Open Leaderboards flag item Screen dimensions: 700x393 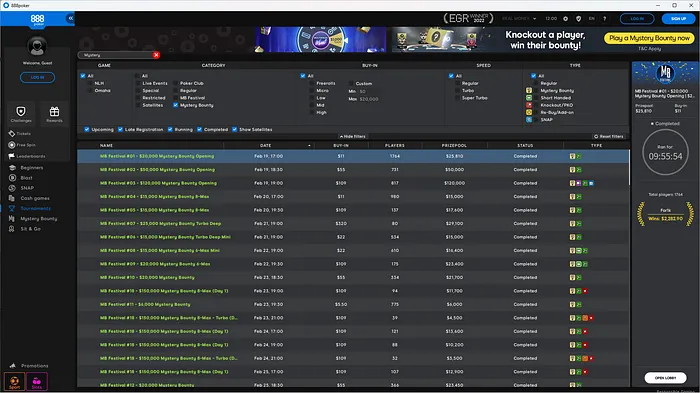27,156
